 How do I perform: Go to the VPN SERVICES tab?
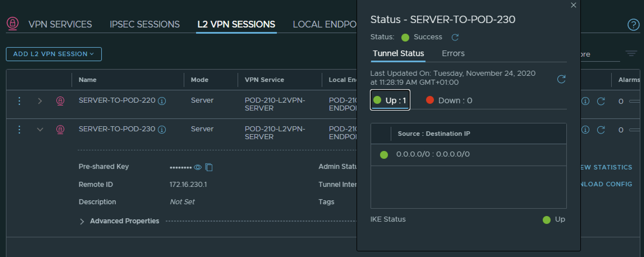(60, 24)
